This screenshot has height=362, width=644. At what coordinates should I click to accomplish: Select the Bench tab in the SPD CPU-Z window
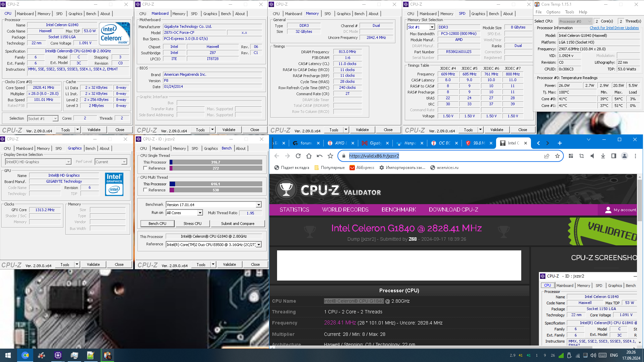pyautogui.click(x=494, y=14)
